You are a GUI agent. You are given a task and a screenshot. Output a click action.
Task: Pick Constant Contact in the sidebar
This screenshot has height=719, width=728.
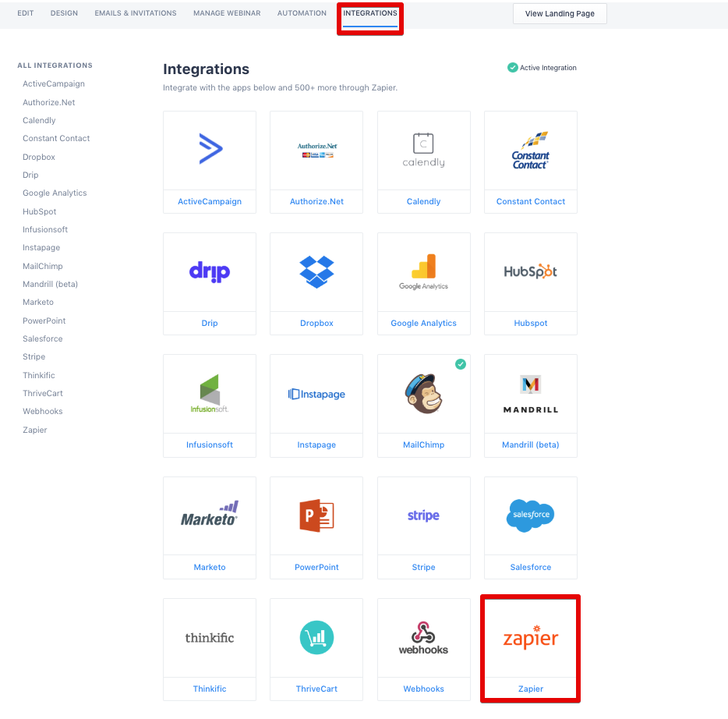point(56,138)
